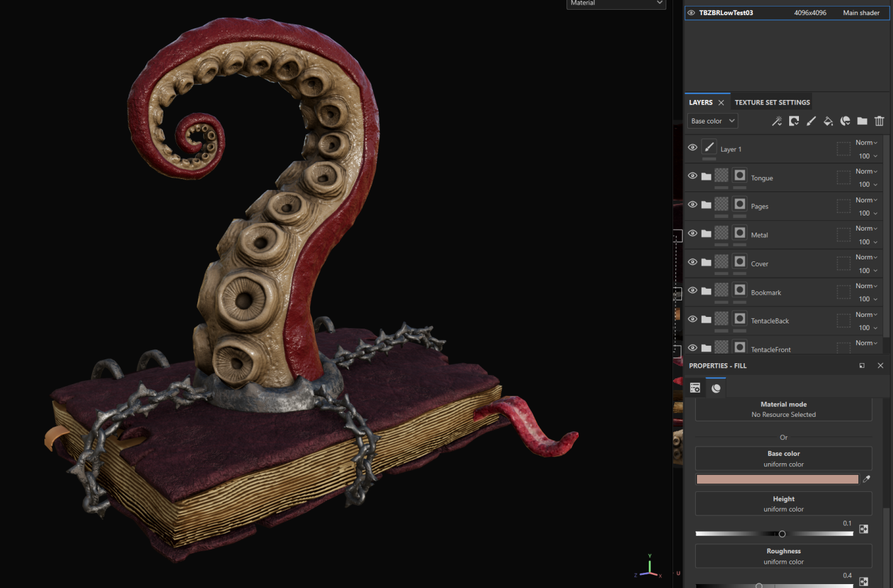Image resolution: width=893 pixels, height=588 pixels.
Task: Select the TentacleBack layer mask thumbnail
Action: [x=739, y=318]
